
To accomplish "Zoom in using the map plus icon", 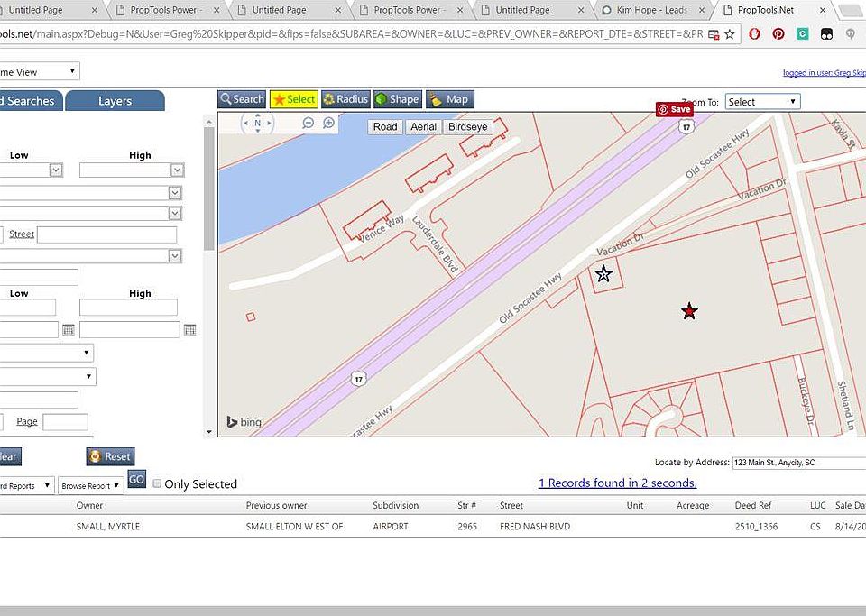I will 328,123.
